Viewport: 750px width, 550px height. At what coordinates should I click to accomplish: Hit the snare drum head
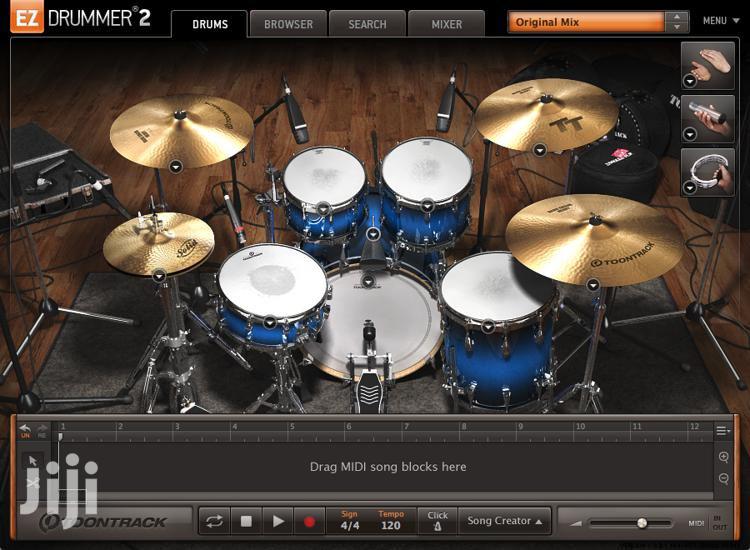pyautogui.click(x=273, y=280)
